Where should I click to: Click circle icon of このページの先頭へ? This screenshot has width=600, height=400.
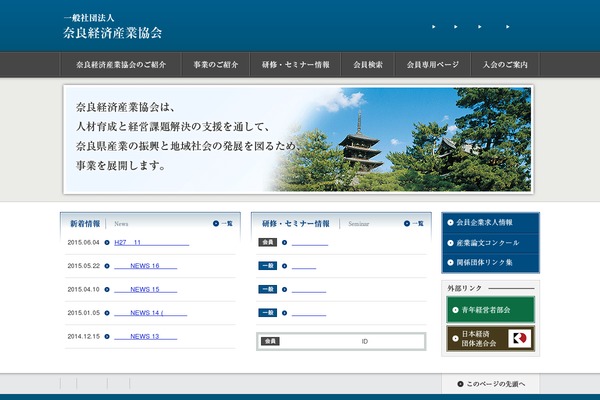tap(460, 384)
